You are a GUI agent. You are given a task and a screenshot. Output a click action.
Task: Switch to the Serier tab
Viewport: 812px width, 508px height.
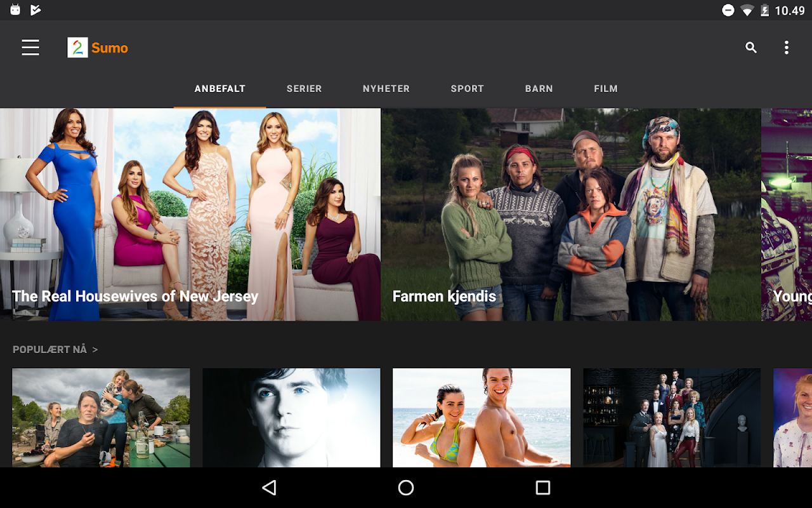[304, 89]
